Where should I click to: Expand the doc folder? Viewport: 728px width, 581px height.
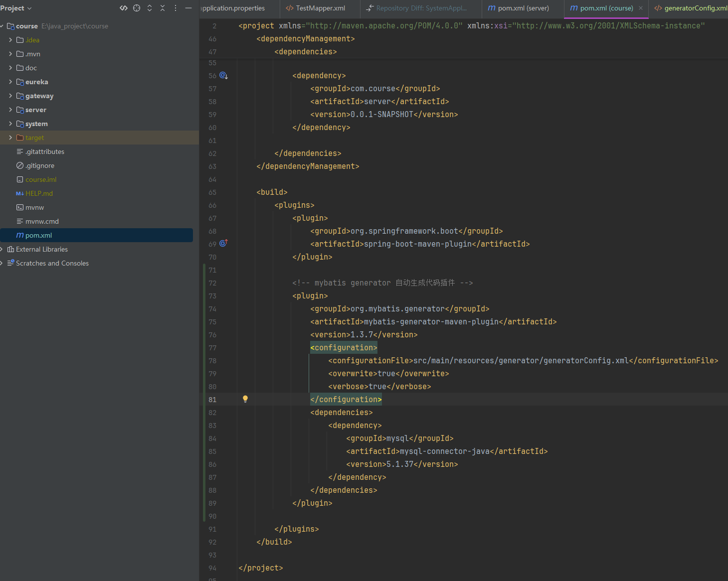coord(10,68)
